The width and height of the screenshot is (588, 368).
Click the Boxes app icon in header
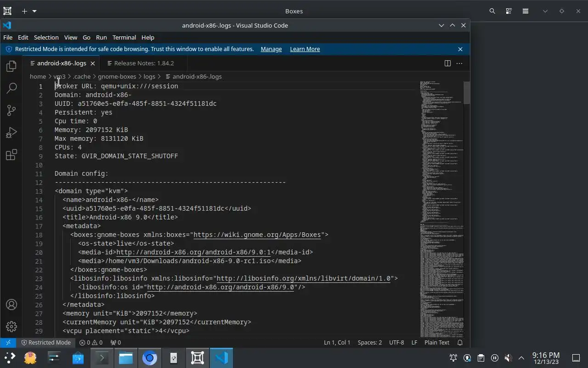coord(7,11)
